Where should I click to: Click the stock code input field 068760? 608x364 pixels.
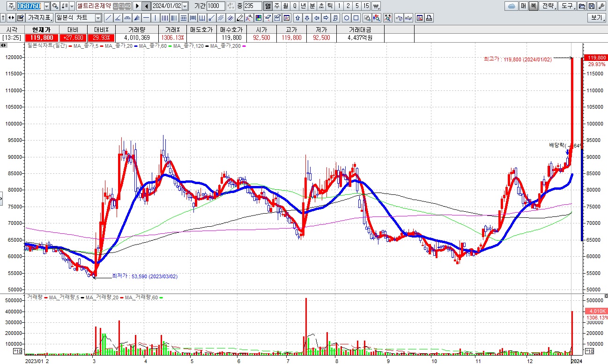point(30,6)
